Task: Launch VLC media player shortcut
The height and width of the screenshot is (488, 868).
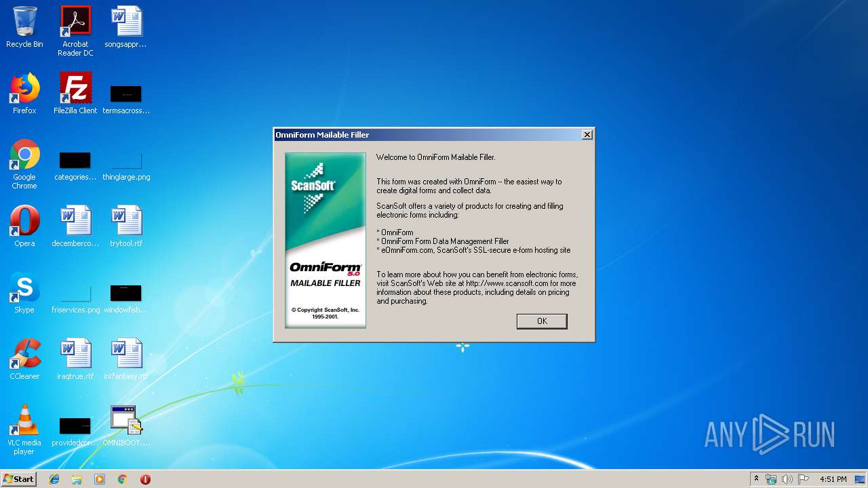Action: click(x=24, y=430)
